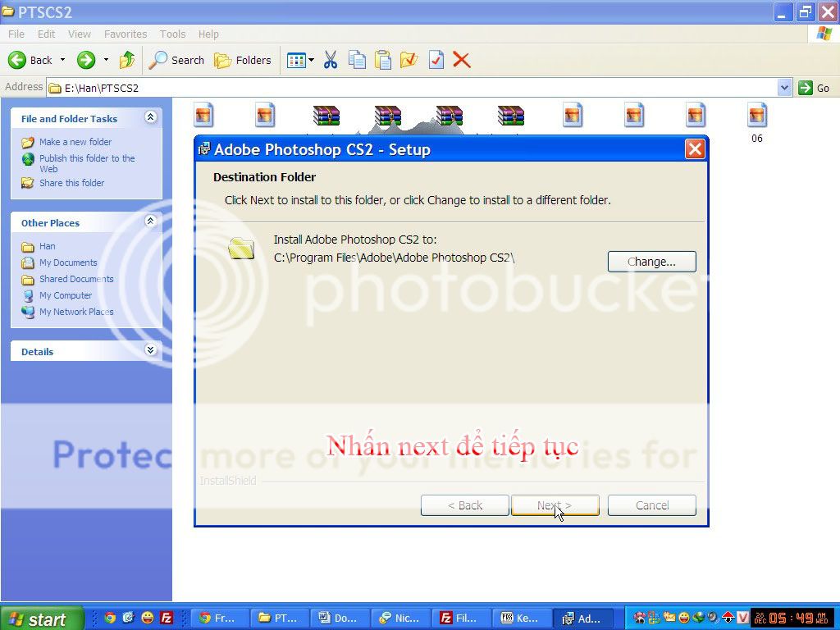Open the Tools menu

172,34
